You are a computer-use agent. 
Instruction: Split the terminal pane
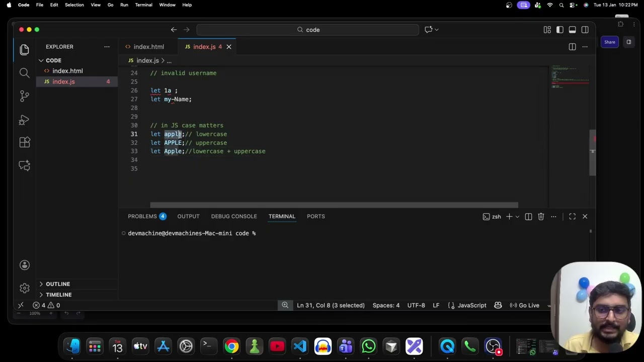click(x=528, y=216)
